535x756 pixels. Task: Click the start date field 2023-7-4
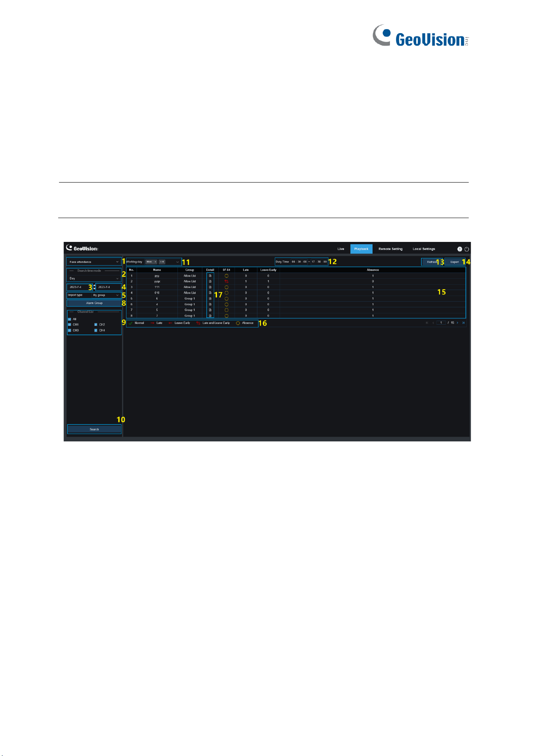80,287
